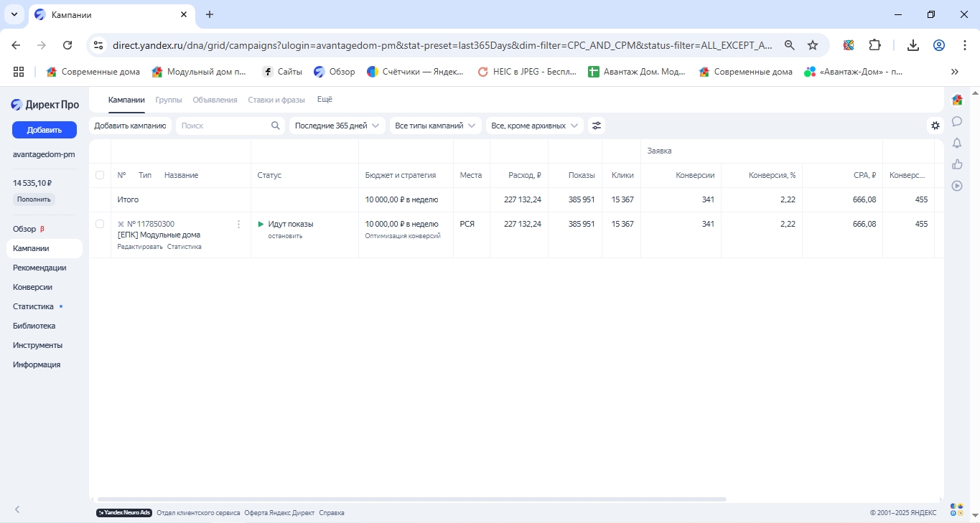Open the Все типы кампаний dropdown
The width and height of the screenshot is (980, 523).
point(434,126)
